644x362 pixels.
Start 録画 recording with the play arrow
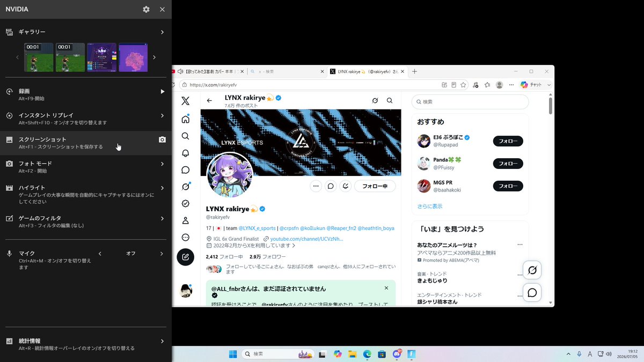click(x=162, y=92)
